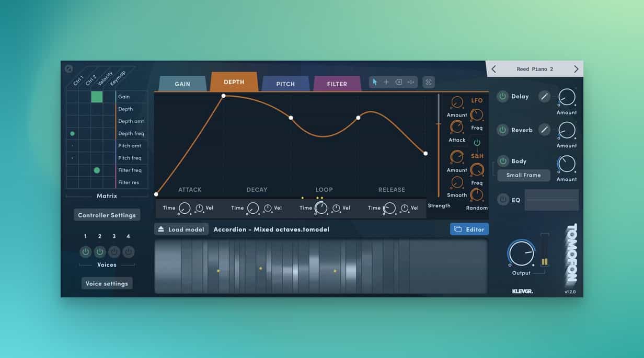The width and height of the screenshot is (644, 358).
Task: Toggle the Reverb power button
Action: click(x=502, y=130)
